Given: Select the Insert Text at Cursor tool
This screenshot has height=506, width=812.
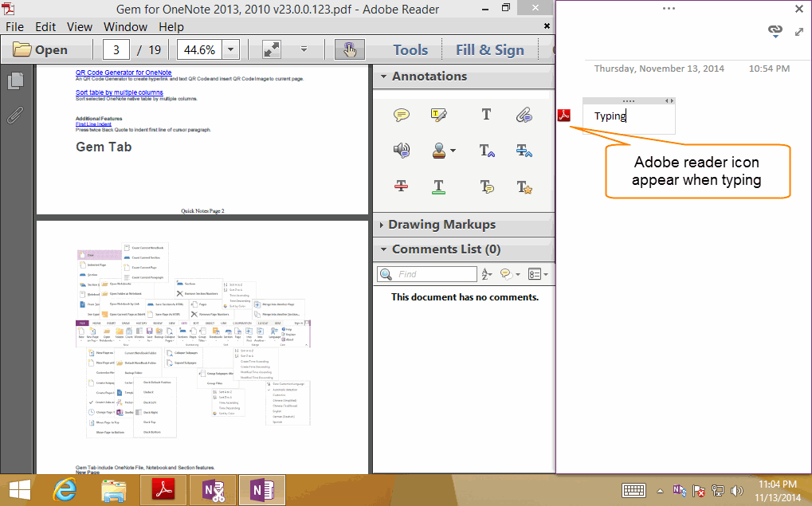Looking at the screenshot, I should (487, 151).
